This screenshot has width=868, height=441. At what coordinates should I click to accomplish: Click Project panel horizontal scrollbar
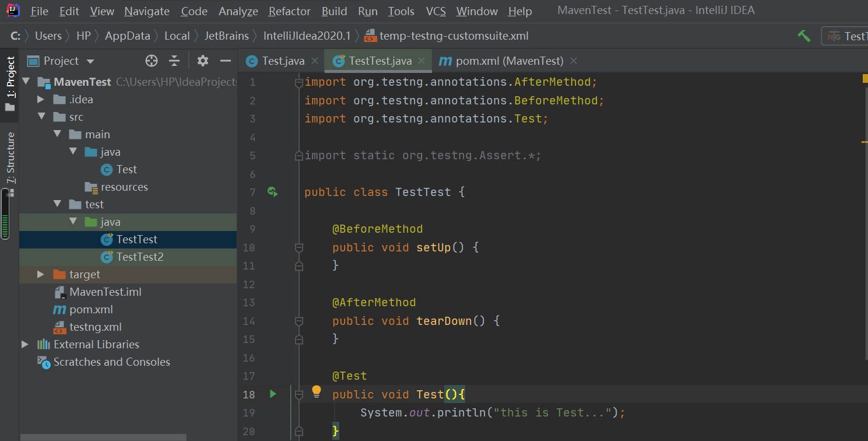pos(103,437)
